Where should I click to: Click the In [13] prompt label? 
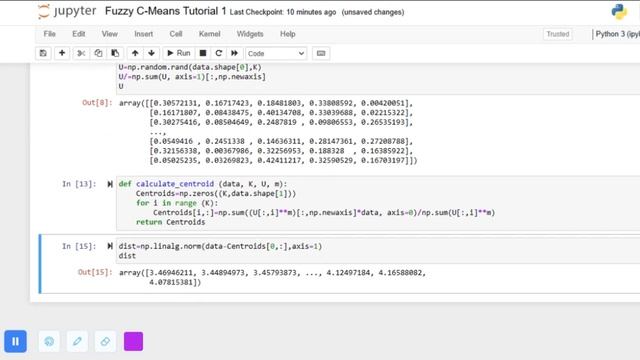79,184
